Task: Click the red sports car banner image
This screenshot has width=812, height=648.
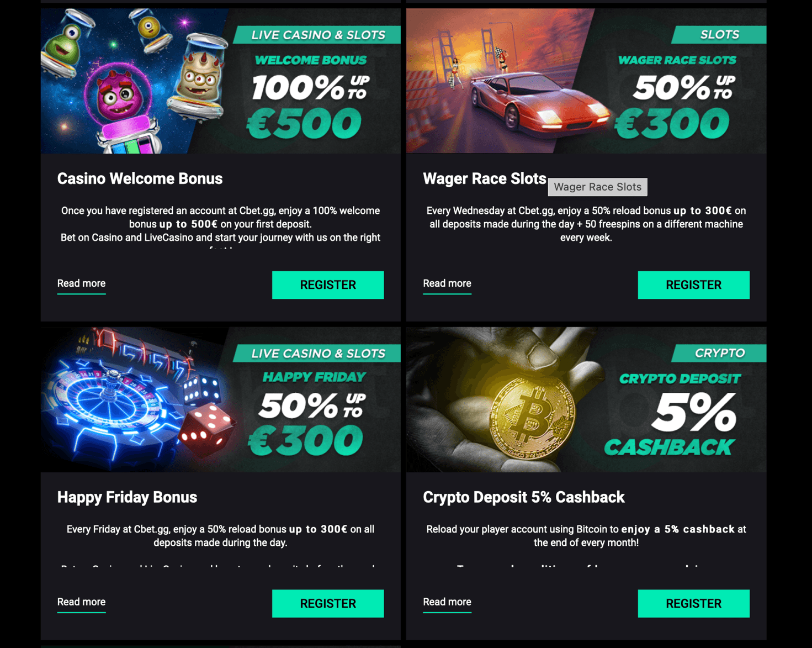Action: [x=586, y=81]
